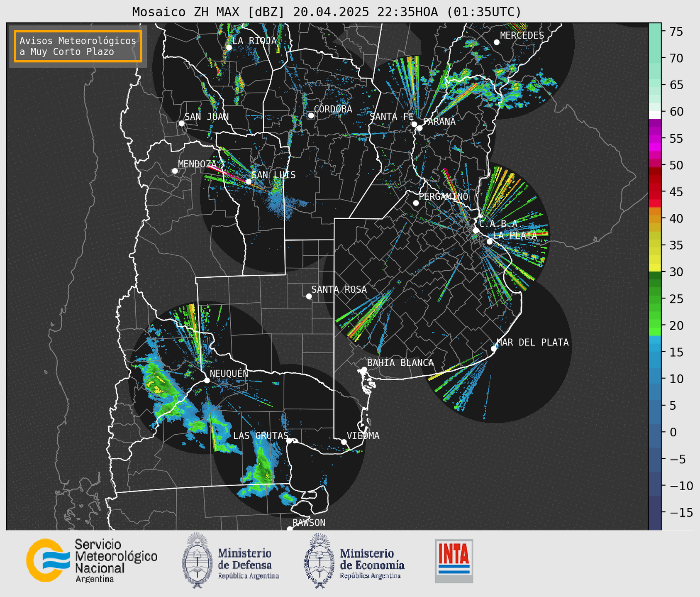Click the Ministerio de Economía emblem

pyautogui.click(x=319, y=560)
